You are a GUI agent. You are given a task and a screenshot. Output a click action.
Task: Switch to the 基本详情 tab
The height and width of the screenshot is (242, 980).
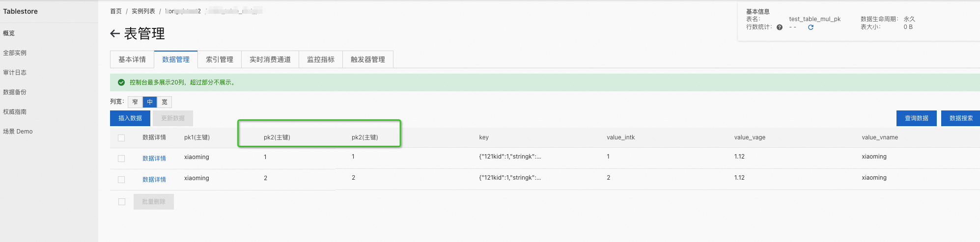[x=132, y=59]
